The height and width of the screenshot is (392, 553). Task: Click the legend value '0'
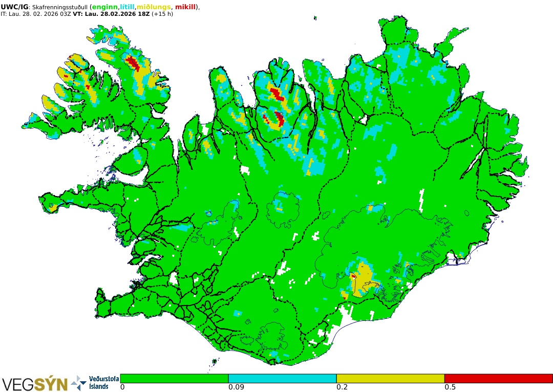click(x=122, y=387)
